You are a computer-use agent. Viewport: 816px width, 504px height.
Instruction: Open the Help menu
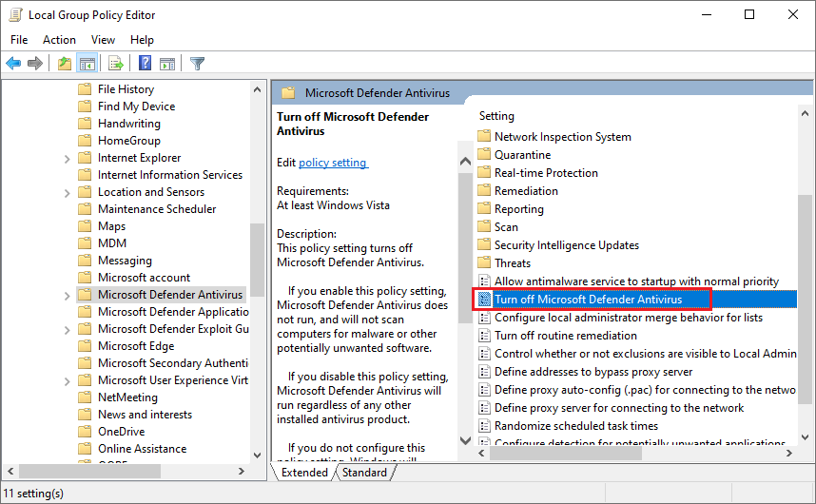142,40
